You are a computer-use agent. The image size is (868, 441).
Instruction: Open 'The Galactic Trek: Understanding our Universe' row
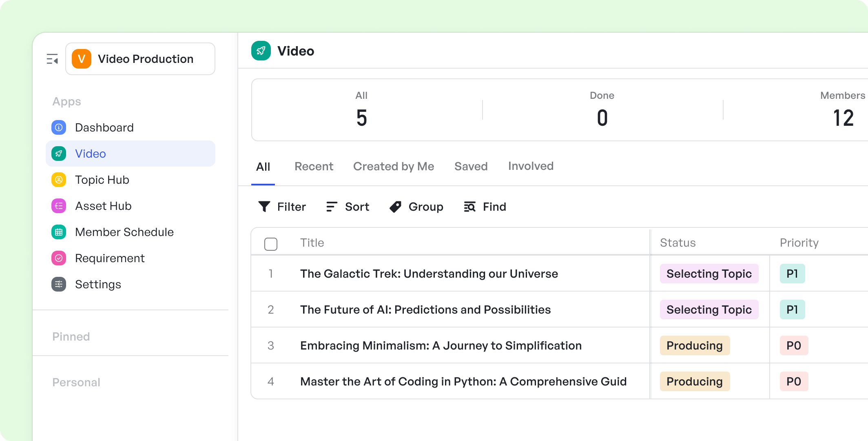(x=429, y=274)
